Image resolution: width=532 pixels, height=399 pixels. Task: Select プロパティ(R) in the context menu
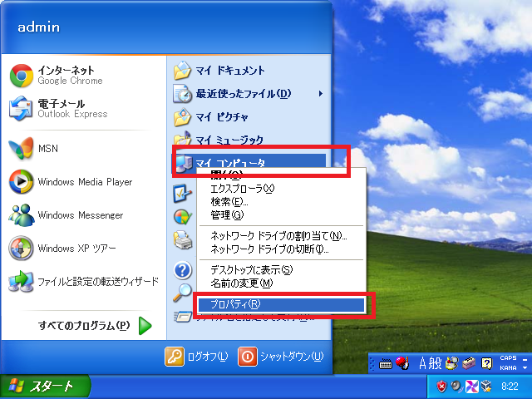(281, 304)
